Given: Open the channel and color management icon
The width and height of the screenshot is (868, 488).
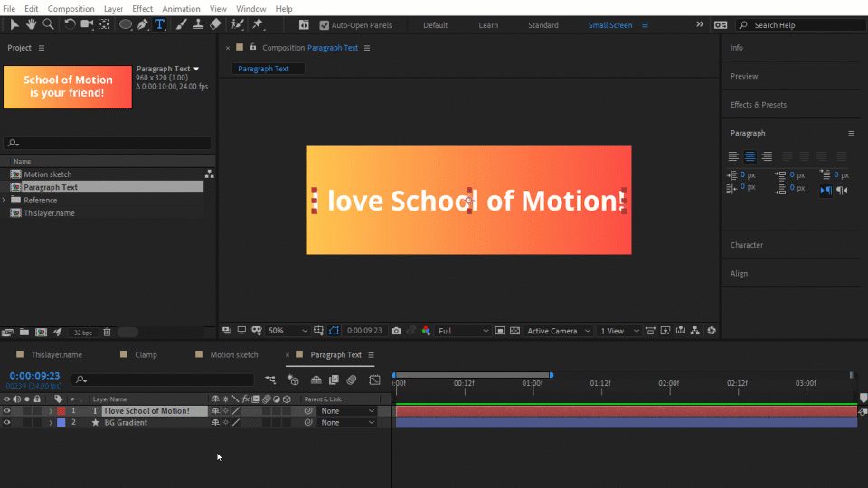Looking at the screenshot, I should (x=426, y=331).
